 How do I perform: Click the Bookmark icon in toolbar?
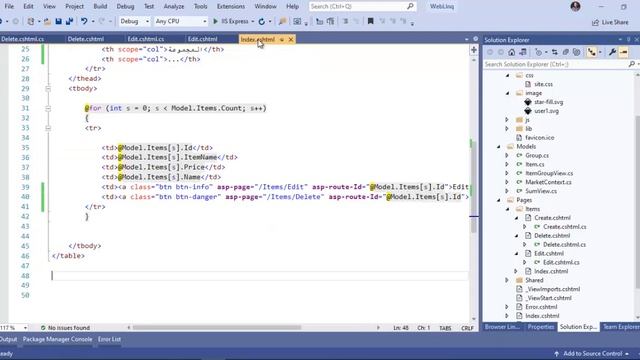pyautogui.click(x=371, y=21)
